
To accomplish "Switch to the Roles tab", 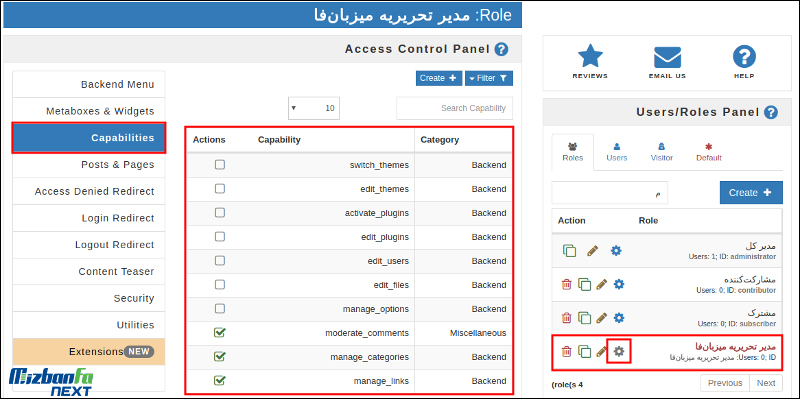I will click(572, 152).
